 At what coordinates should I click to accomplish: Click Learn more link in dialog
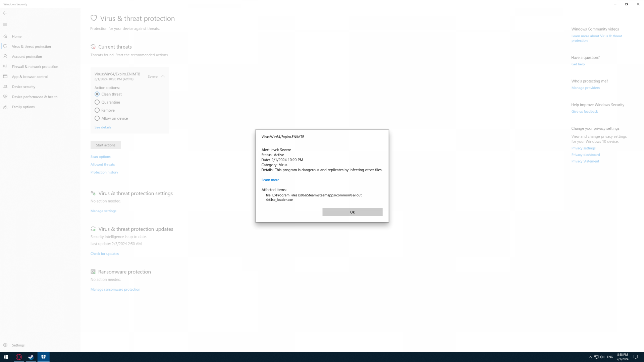coord(270,180)
